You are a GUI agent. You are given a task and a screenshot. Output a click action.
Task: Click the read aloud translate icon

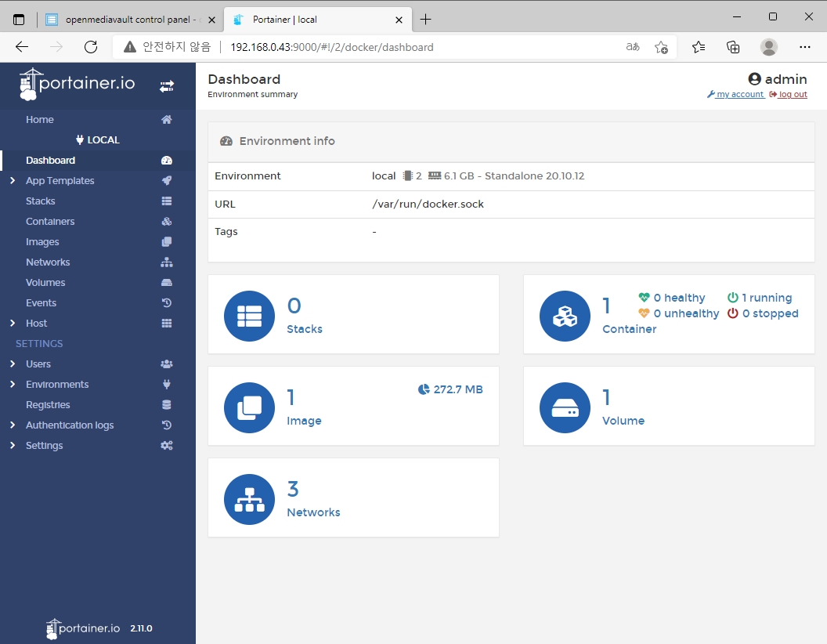point(633,47)
